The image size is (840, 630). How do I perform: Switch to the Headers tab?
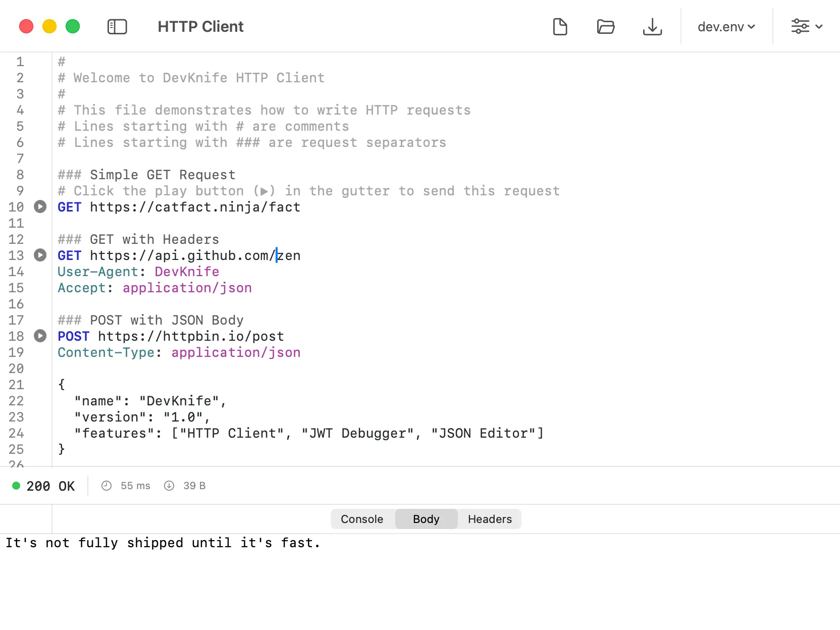coord(489,519)
